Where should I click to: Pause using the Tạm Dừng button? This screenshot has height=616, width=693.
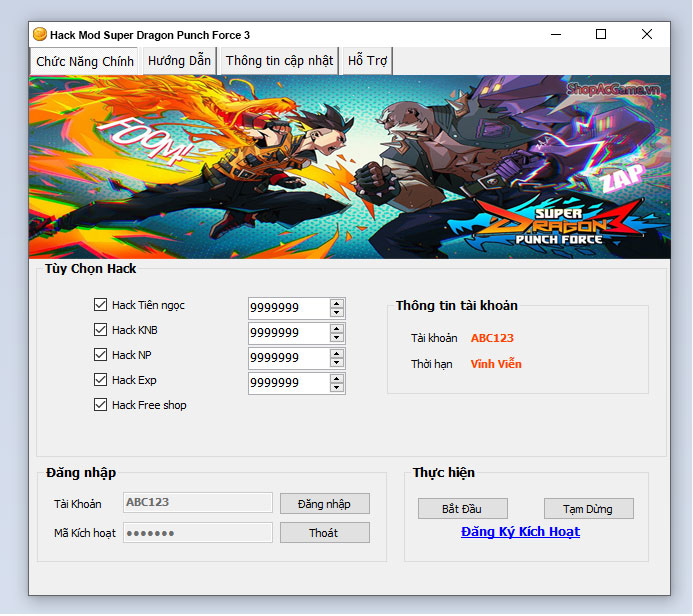pos(589,509)
